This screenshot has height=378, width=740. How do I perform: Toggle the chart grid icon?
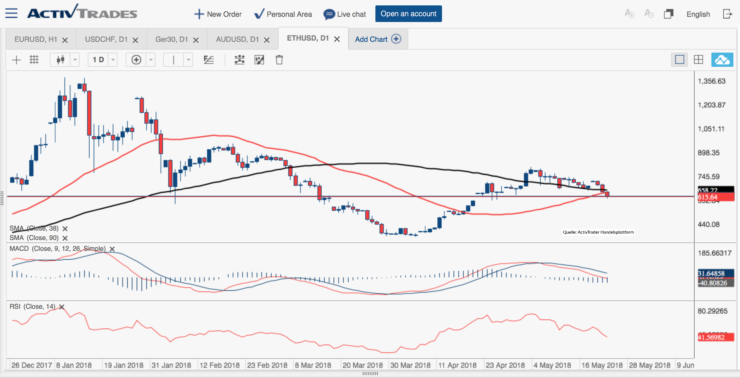point(34,60)
